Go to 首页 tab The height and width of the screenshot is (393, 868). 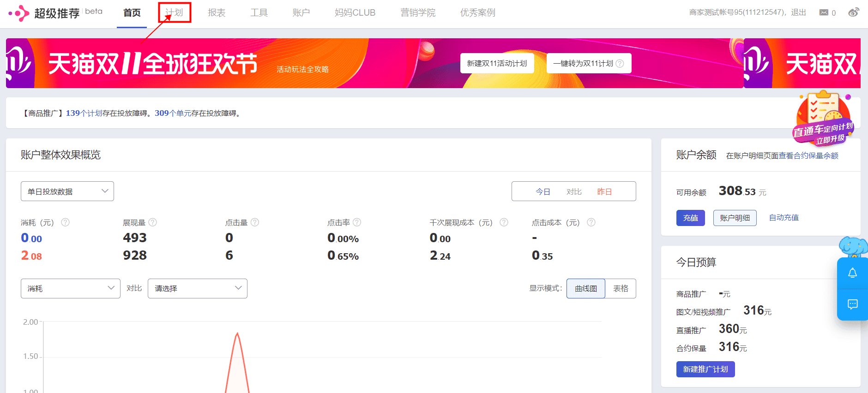132,13
